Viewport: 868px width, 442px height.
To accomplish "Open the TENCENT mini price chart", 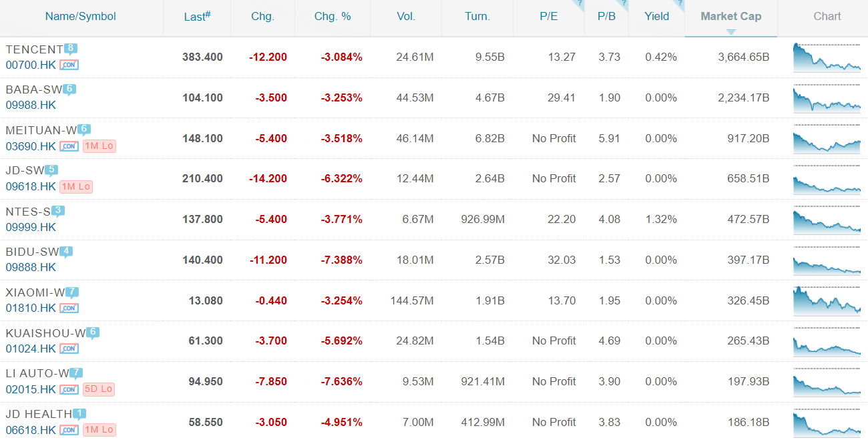I will pyautogui.click(x=827, y=57).
